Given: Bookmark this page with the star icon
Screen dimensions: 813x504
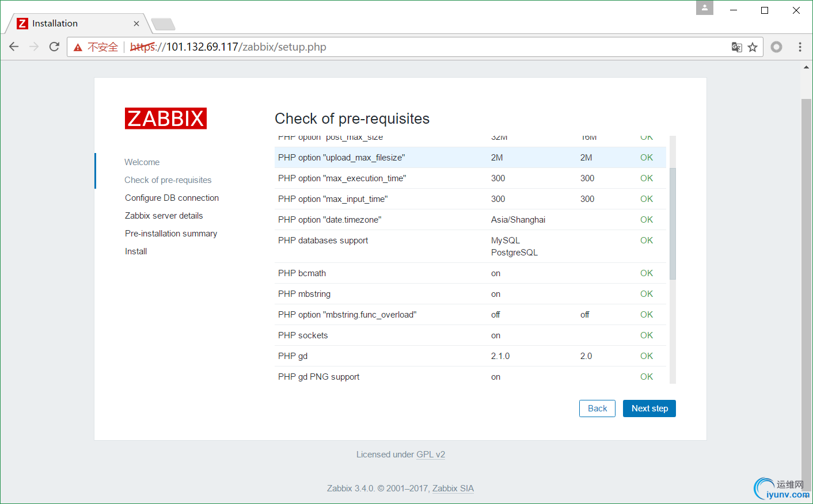Looking at the screenshot, I should (753, 47).
